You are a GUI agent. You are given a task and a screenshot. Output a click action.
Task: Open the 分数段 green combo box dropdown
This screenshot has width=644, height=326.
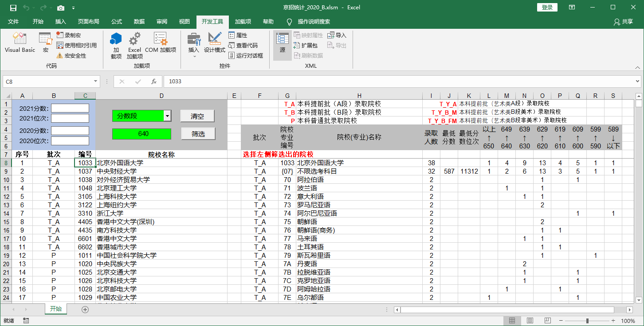click(x=167, y=116)
